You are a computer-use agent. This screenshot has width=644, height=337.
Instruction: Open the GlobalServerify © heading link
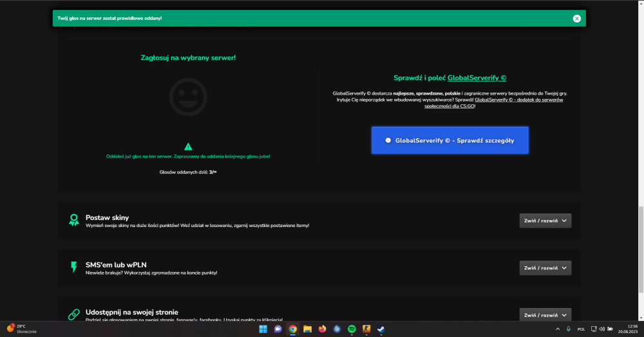coord(477,78)
